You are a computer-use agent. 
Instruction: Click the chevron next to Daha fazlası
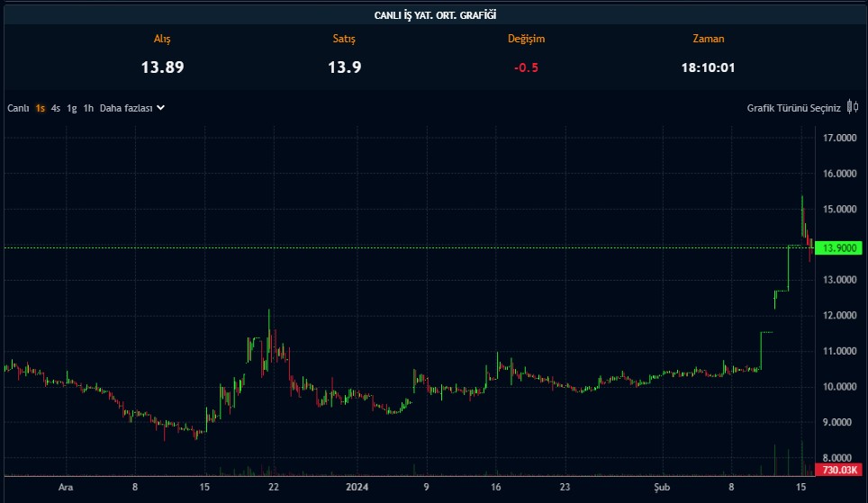161,108
